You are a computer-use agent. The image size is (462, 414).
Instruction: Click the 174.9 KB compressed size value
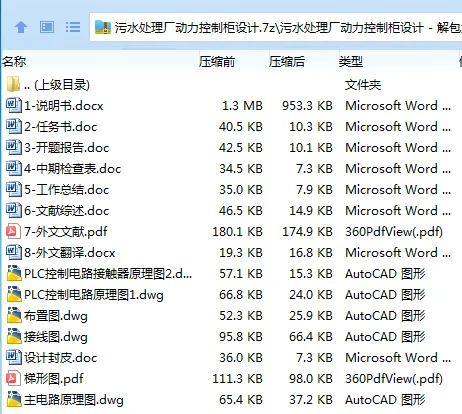coord(307,232)
